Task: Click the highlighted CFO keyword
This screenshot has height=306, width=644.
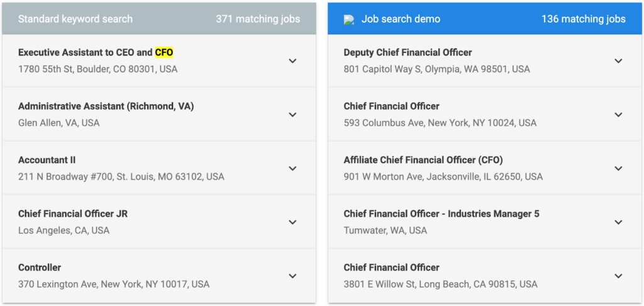Action: point(164,53)
